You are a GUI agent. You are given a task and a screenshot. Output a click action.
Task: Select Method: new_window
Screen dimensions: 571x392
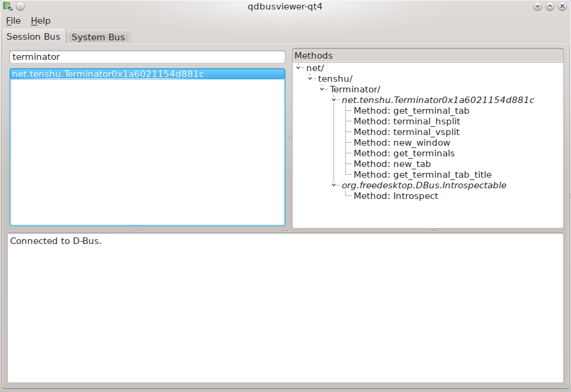pos(402,143)
